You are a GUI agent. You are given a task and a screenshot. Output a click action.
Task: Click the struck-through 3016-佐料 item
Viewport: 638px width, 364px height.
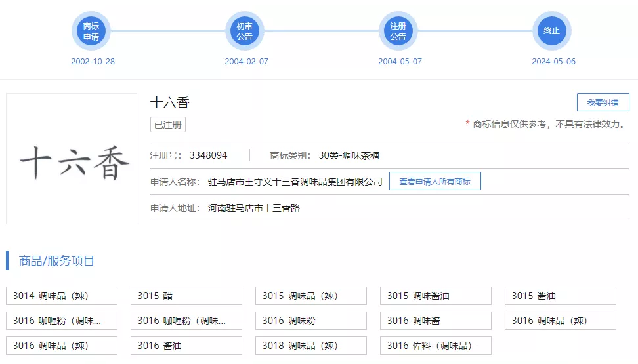tap(436, 346)
